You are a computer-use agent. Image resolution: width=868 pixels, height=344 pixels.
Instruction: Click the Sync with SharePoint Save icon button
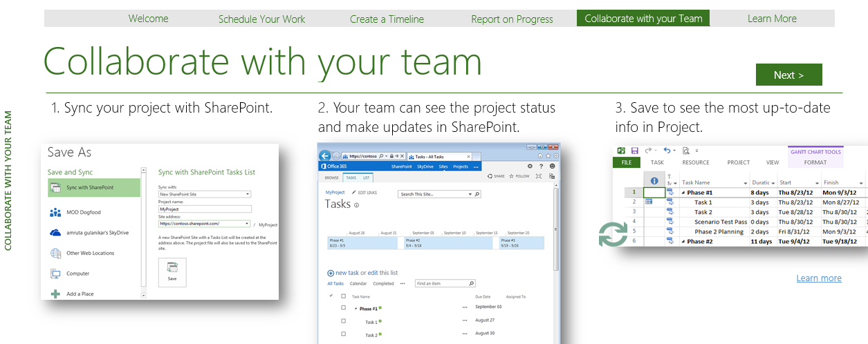tap(172, 271)
